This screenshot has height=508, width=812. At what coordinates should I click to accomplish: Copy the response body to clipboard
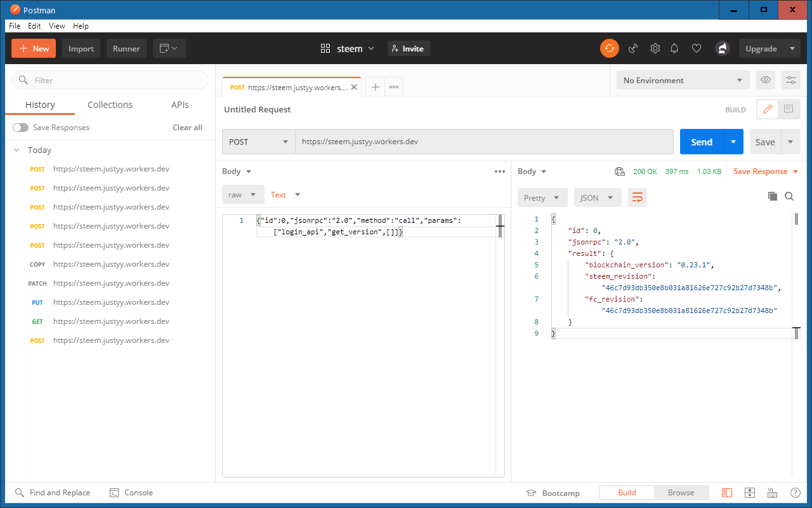pos(772,197)
